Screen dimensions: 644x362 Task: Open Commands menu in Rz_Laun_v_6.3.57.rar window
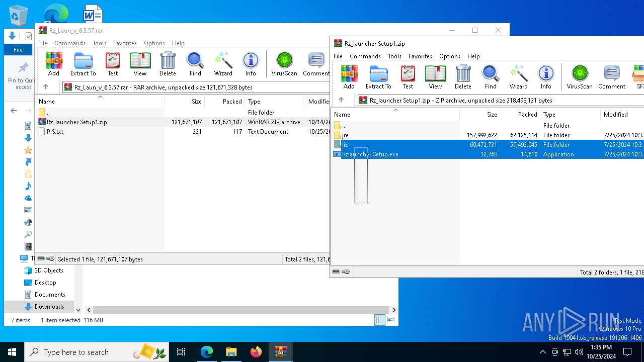70,43
